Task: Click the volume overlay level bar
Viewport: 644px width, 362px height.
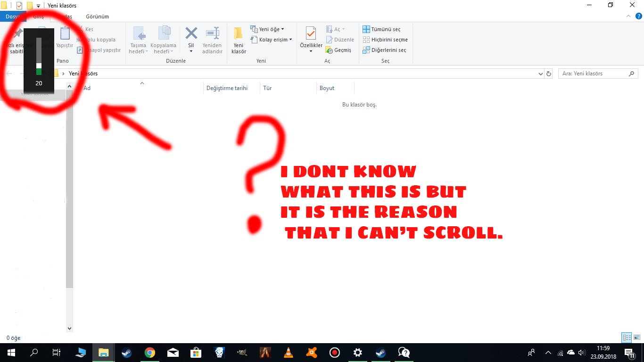Action: pos(39,57)
